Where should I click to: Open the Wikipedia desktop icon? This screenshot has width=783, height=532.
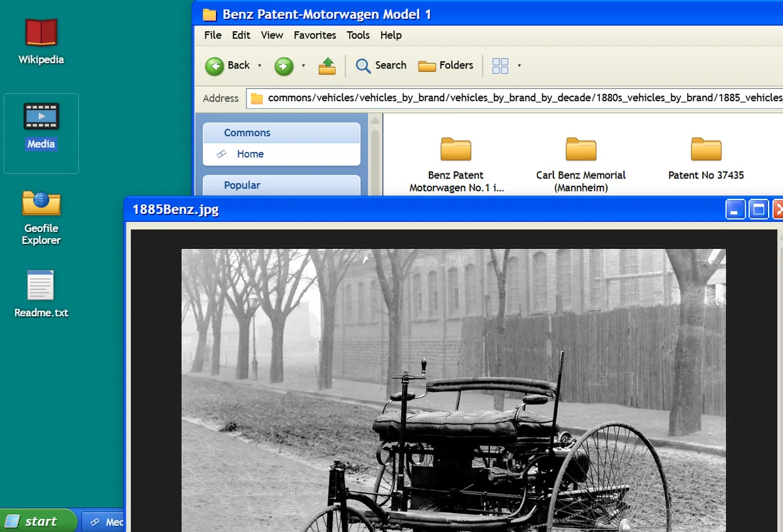(41, 42)
